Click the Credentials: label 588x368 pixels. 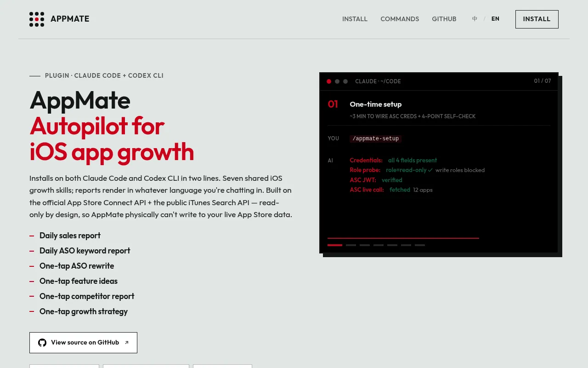(366, 161)
